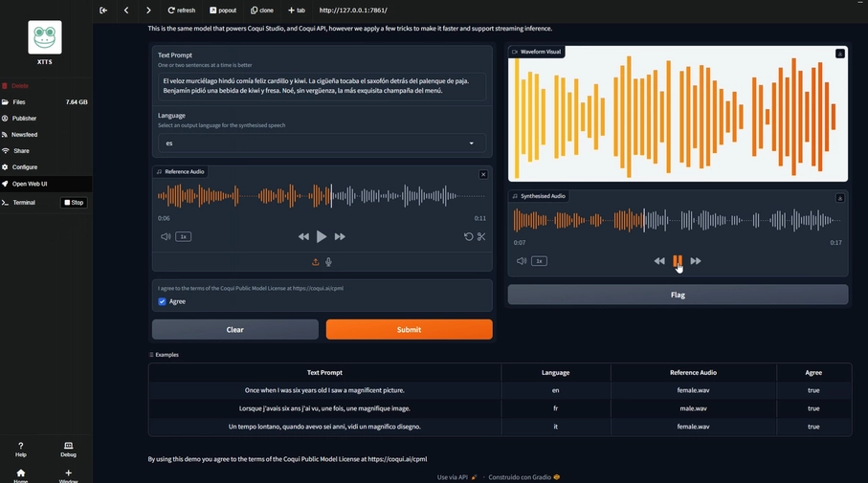Select the French example row

tap(324, 408)
